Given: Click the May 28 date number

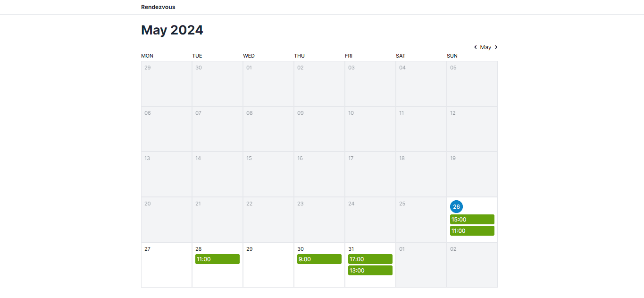Looking at the screenshot, I should [199, 249].
